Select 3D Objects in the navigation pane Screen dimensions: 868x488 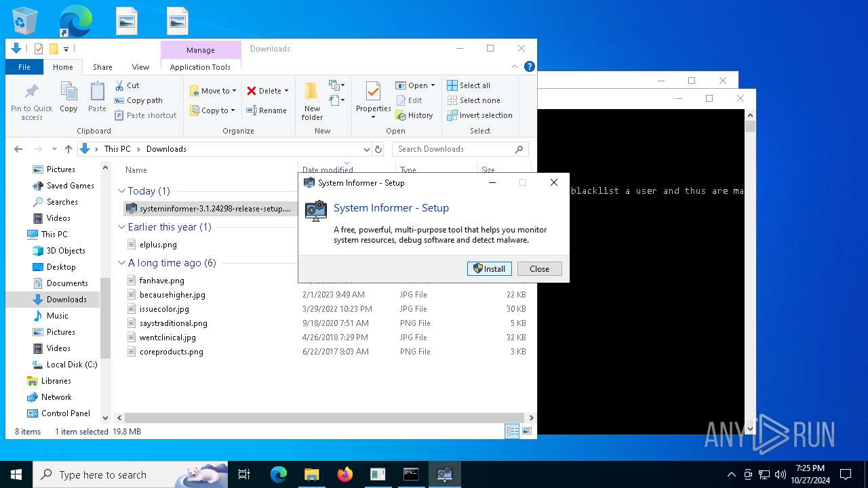66,251
